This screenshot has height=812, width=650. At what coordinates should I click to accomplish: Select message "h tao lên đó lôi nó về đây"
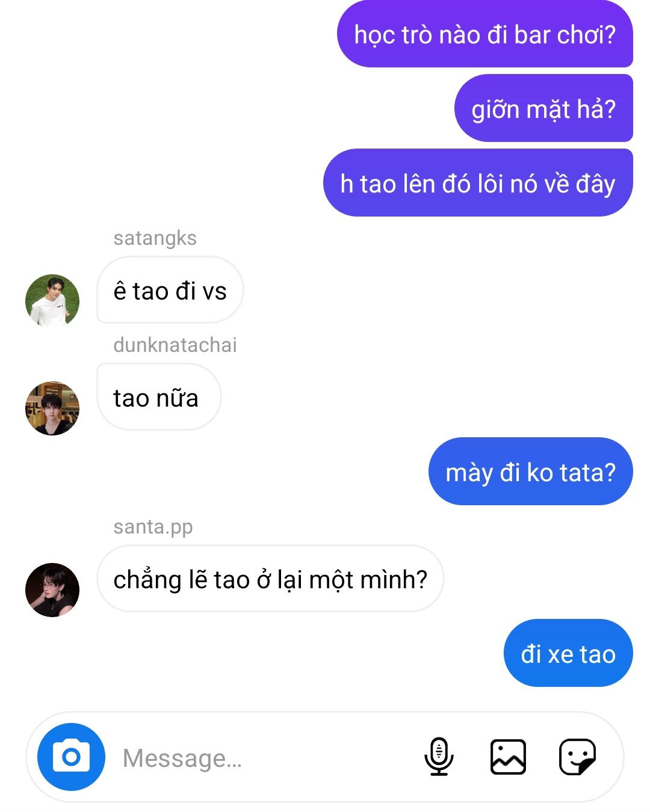pos(478,183)
